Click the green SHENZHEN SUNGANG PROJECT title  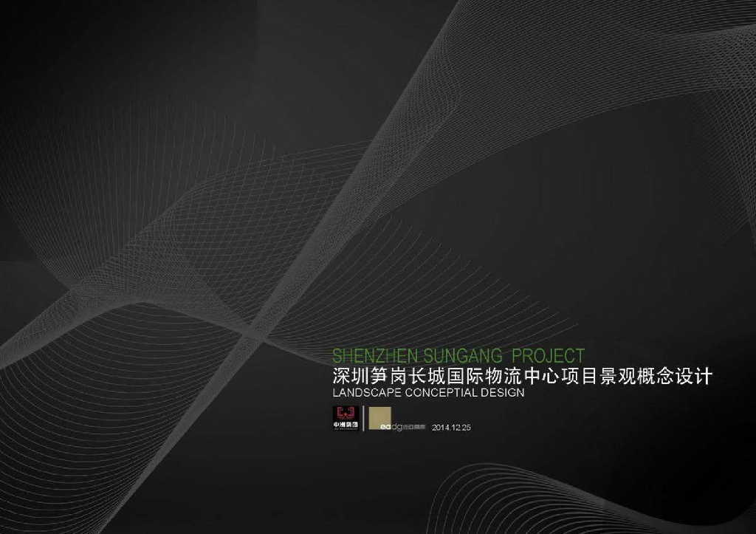(461, 353)
